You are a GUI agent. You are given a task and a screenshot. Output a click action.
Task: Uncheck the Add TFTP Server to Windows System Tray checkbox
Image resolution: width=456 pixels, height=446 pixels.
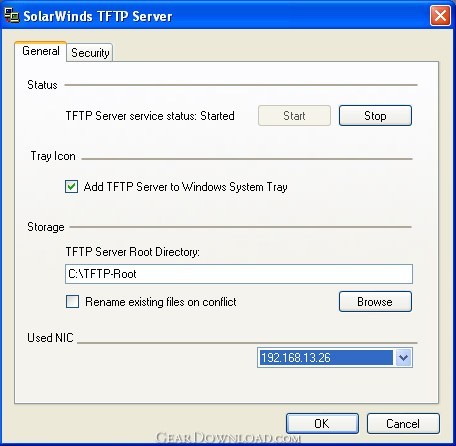72,187
